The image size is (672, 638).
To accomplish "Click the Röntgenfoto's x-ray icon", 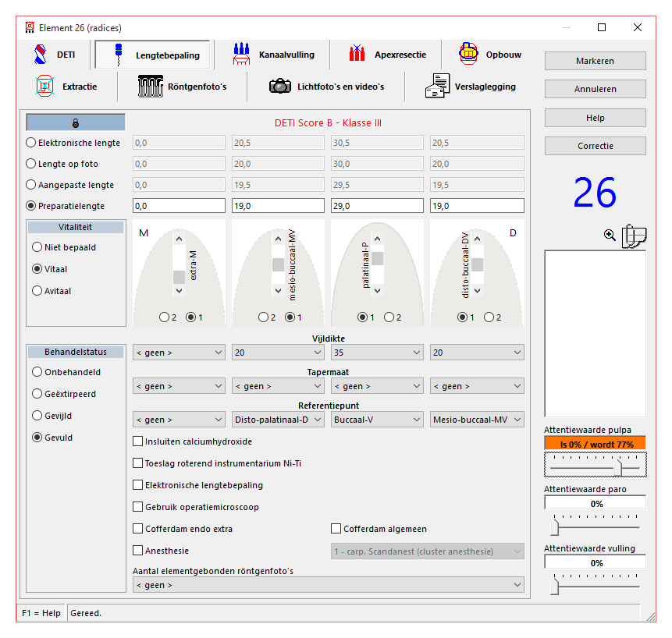I will coord(151,86).
